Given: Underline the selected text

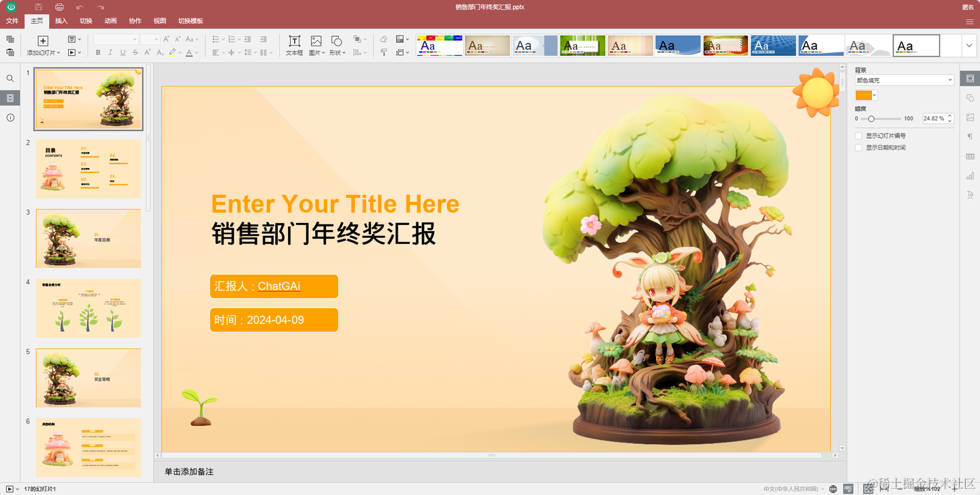Looking at the screenshot, I should pyautogui.click(x=122, y=52).
